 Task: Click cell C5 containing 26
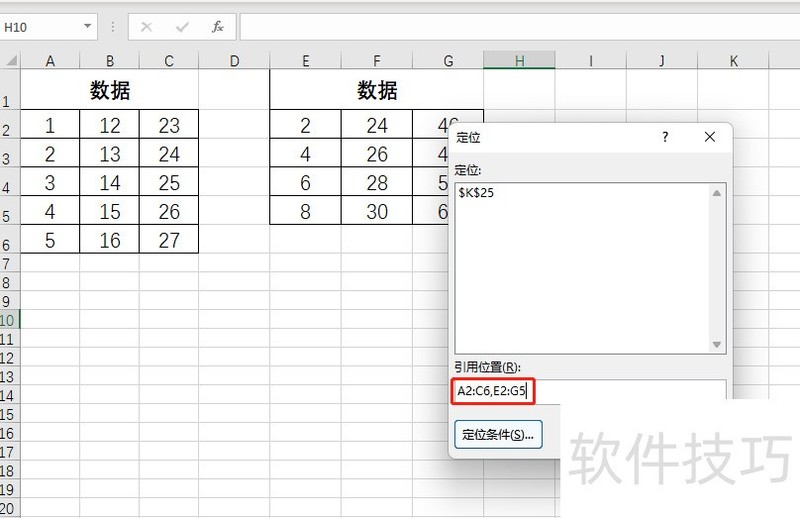pyautogui.click(x=169, y=211)
